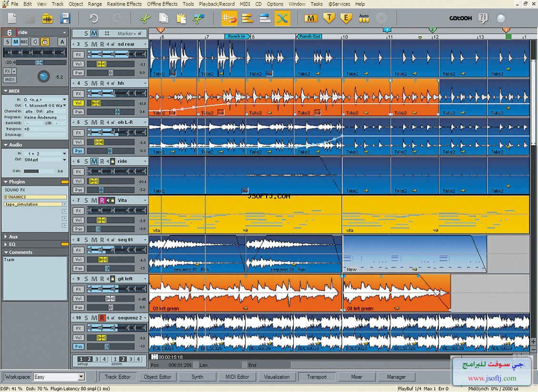Cut selection with the green scissors icon
The width and height of the screenshot is (538, 392).
point(146,18)
